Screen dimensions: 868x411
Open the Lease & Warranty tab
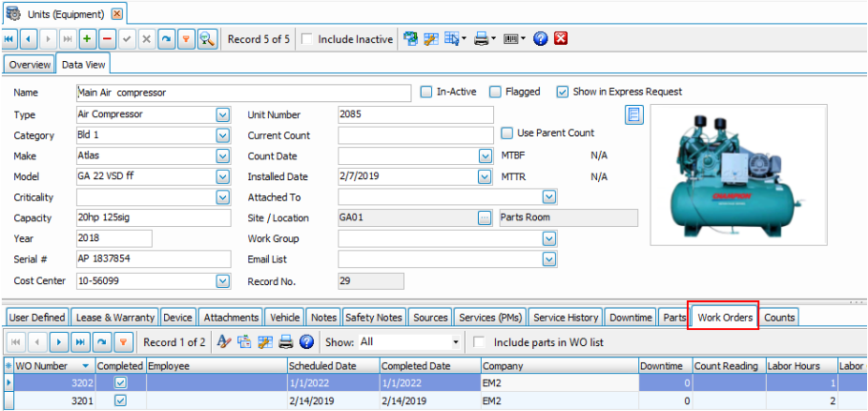115,318
